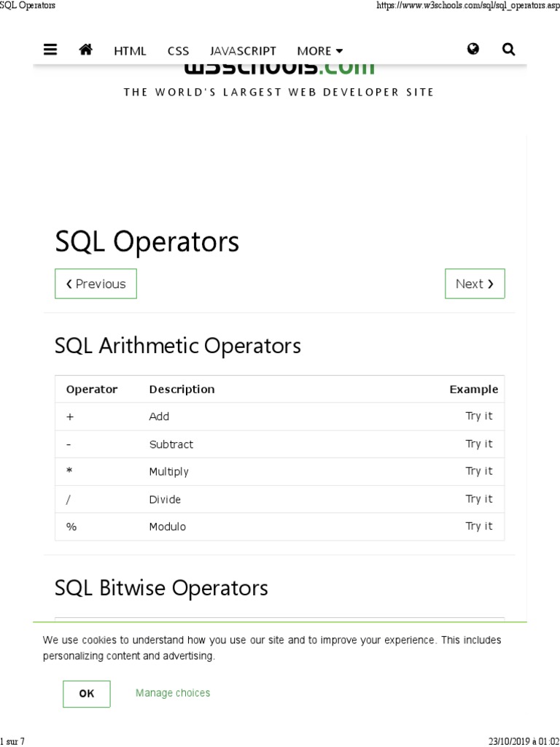Viewport: 560px width, 747px height.
Task: Open the HTML tutorial tab
Action: click(130, 50)
